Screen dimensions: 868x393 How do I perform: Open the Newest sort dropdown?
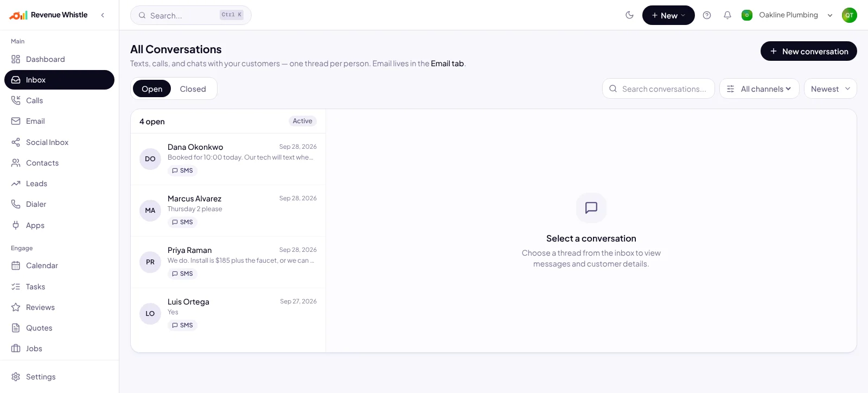pos(830,89)
